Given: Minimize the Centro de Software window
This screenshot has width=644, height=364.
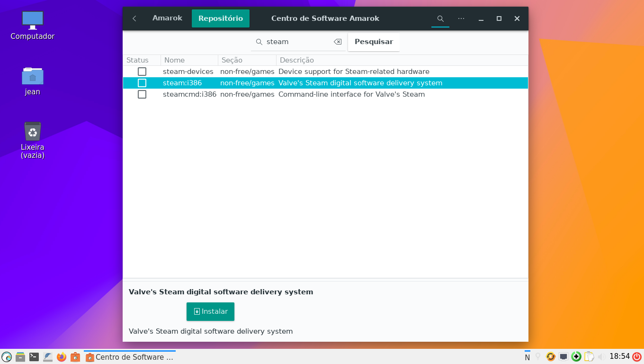Looking at the screenshot, I should click(481, 18).
